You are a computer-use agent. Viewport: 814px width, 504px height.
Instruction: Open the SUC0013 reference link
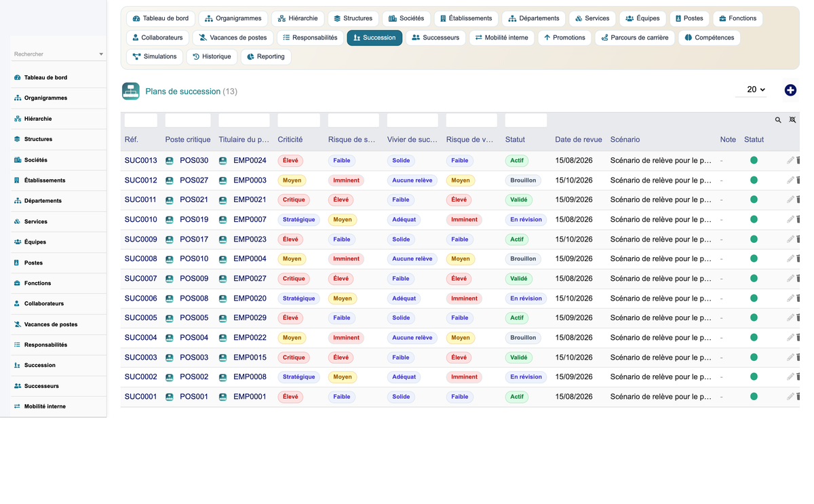pos(140,161)
